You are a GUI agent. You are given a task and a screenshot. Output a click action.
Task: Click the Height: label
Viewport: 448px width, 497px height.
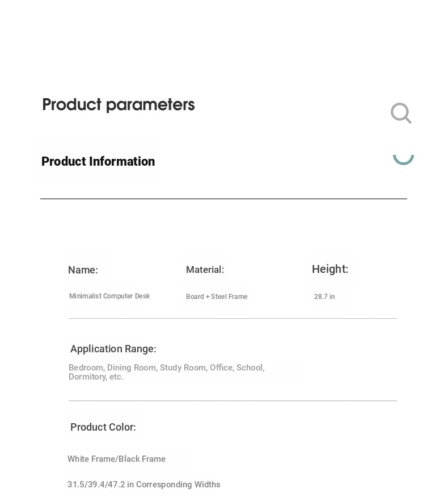pos(330,269)
